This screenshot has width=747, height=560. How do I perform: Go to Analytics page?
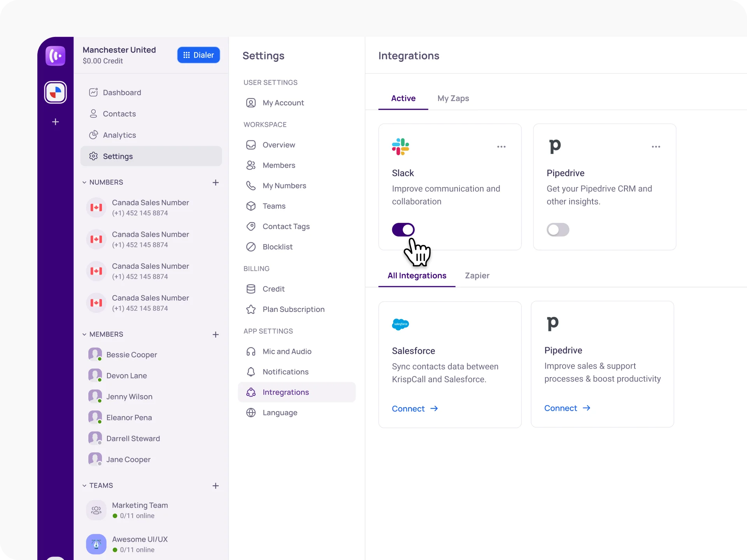click(x=151, y=135)
